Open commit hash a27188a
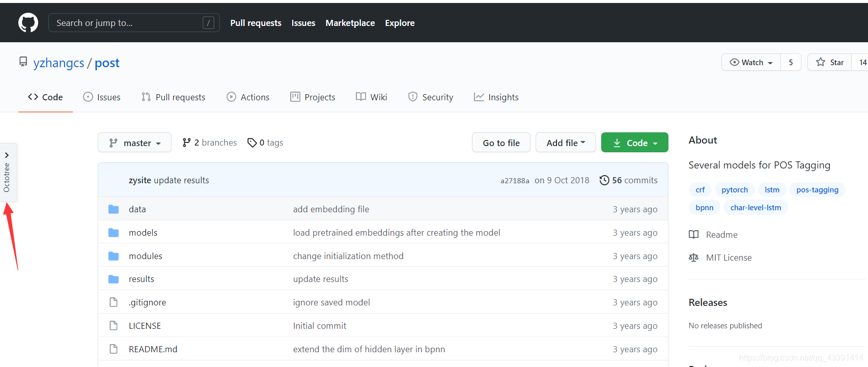The width and height of the screenshot is (868, 367). tap(515, 181)
